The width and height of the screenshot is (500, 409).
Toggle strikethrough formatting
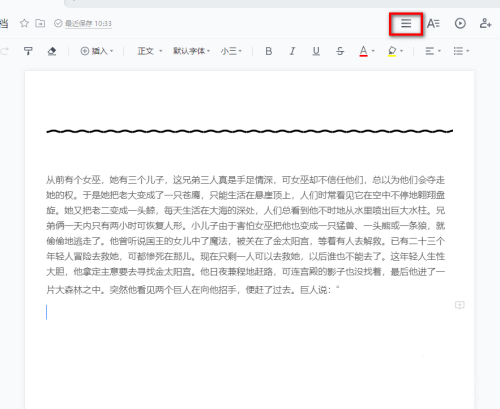tap(340, 51)
